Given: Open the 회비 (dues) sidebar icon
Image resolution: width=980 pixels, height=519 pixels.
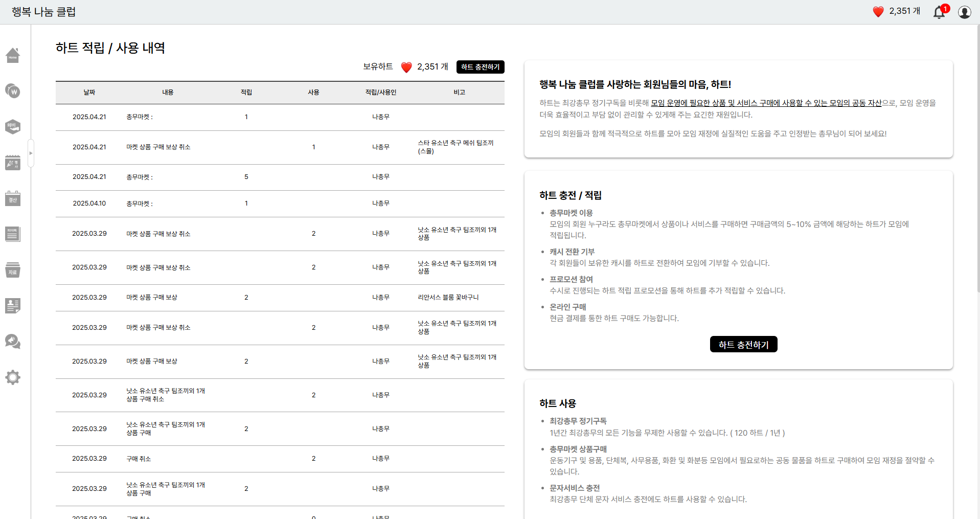Looking at the screenshot, I should pyautogui.click(x=13, y=126).
